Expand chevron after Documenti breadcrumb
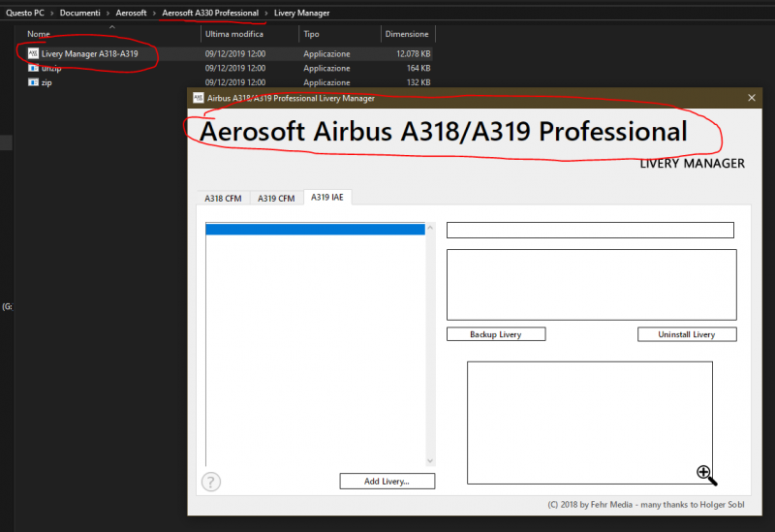The width and height of the screenshot is (775, 532). coord(108,13)
